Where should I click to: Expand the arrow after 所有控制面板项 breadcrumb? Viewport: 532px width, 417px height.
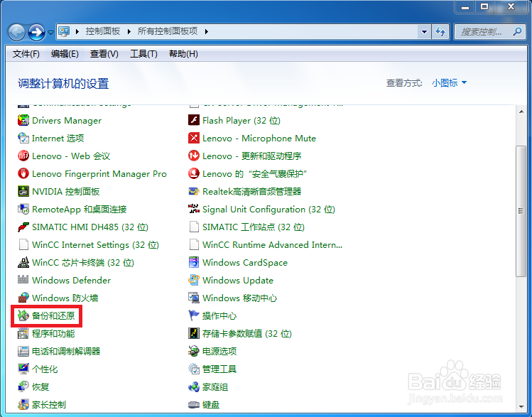pos(206,31)
